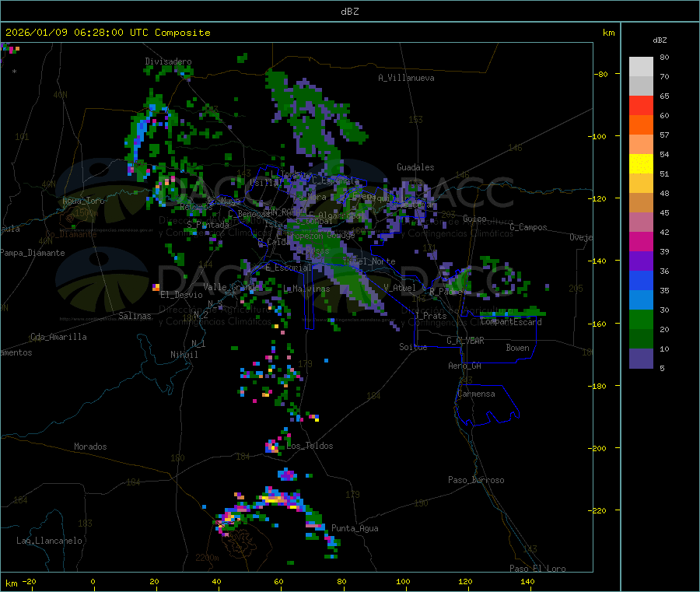Click the Lag.Llancanelo label
Viewport: 700px width, 592px height.
pyautogui.click(x=50, y=541)
